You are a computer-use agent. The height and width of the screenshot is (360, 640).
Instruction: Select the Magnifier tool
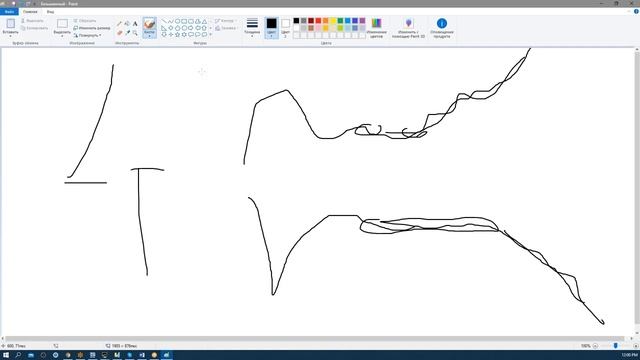(135, 33)
